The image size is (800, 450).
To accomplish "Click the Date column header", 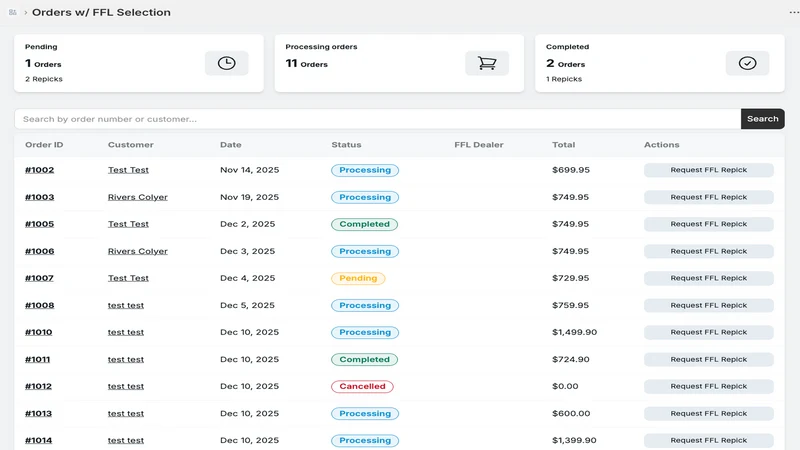I will [231, 145].
